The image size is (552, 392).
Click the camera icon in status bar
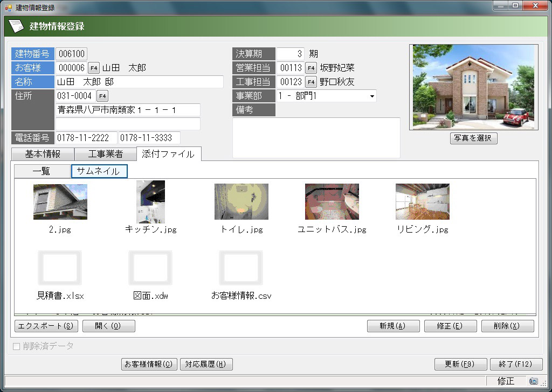click(x=533, y=381)
